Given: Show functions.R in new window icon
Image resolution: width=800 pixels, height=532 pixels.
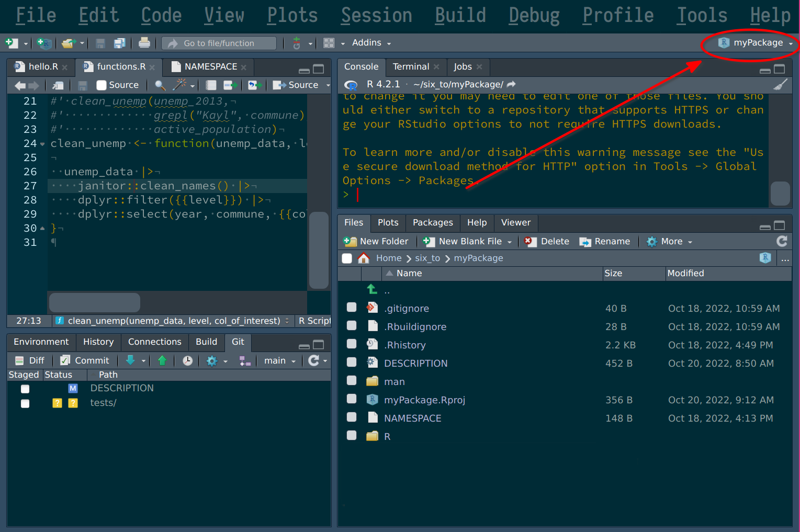Looking at the screenshot, I should pyautogui.click(x=58, y=85).
